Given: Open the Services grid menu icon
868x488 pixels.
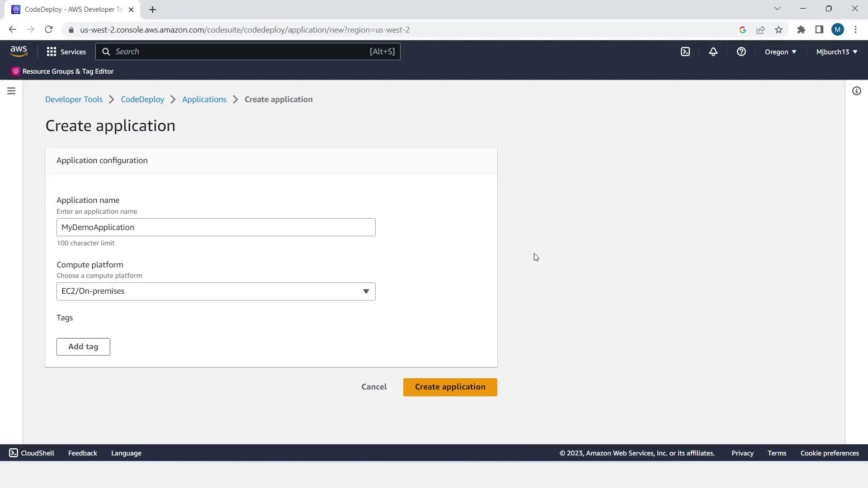Looking at the screenshot, I should coord(52,52).
